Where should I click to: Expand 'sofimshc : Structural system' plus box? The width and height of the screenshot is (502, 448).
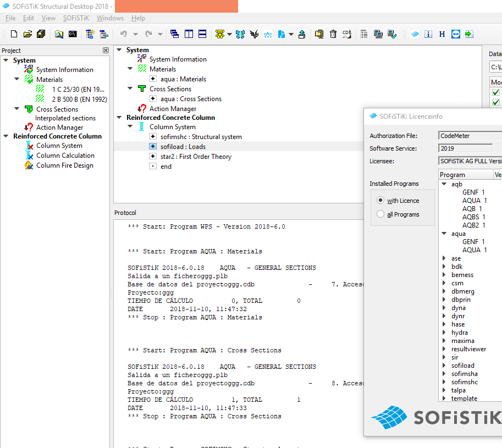[153, 137]
